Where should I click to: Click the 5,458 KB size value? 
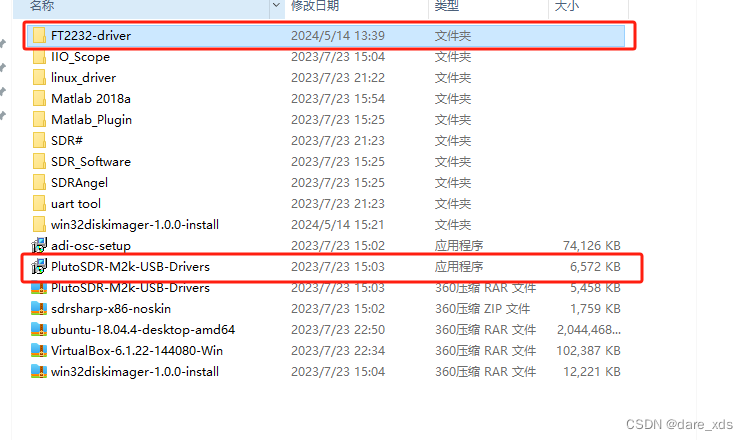[x=595, y=288]
